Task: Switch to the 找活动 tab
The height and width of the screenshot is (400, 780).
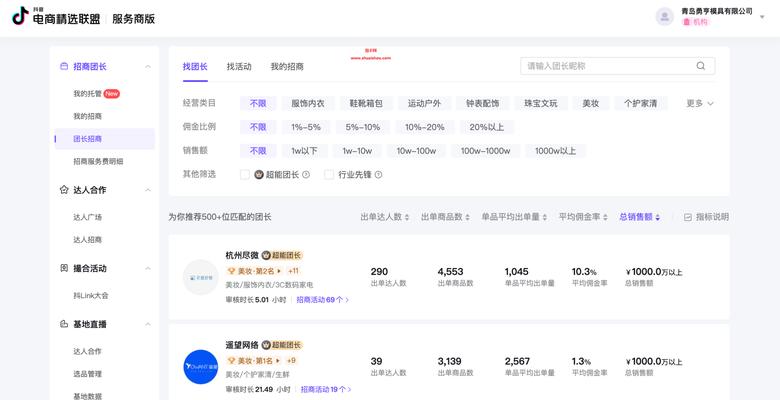Action: click(x=239, y=66)
